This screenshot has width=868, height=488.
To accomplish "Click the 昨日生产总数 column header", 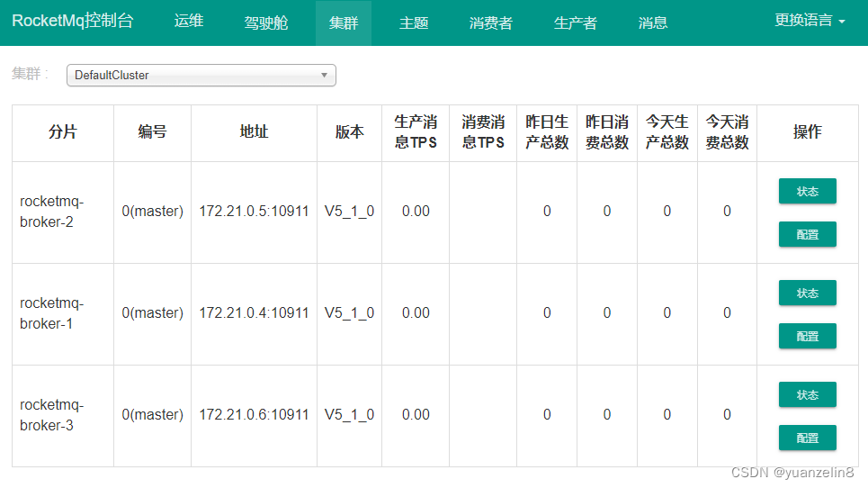I will (547, 131).
